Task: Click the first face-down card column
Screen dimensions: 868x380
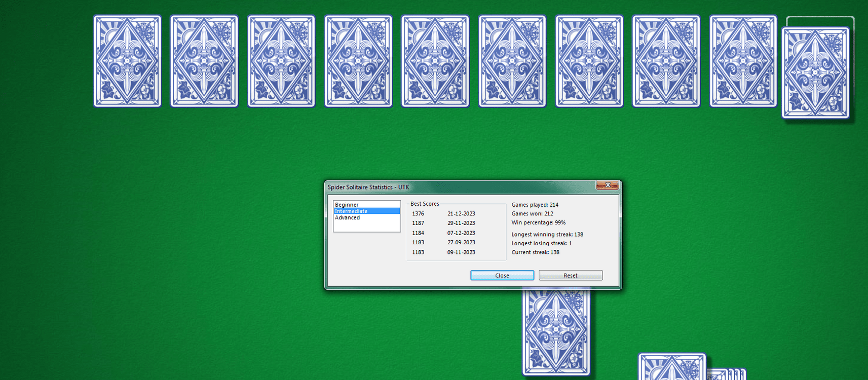Action: pyautogui.click(x=127, y=61)
